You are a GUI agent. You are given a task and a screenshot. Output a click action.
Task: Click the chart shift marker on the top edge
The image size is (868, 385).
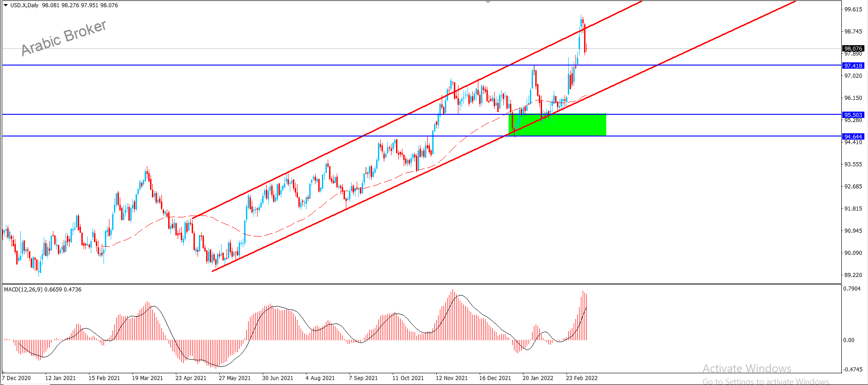point(488,2)
